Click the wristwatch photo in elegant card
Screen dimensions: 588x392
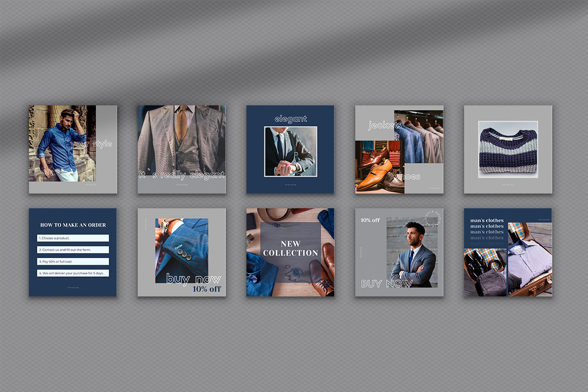click(x=291, y=151)
